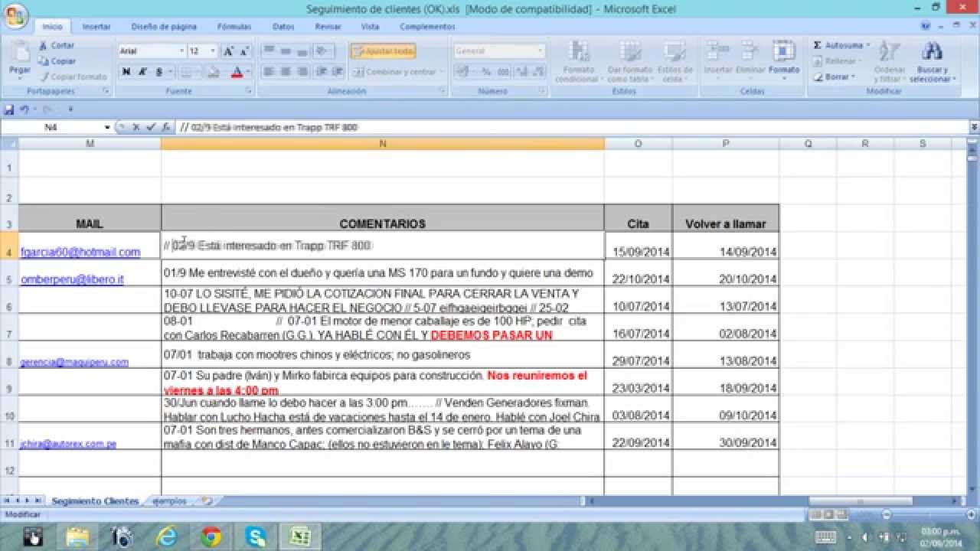
Task: Click column header O
Action: click(638, 144)
